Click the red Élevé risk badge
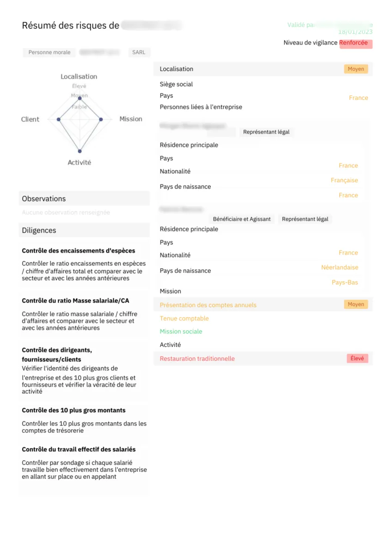This screenshot has height=555, width=392. [357, 358]
